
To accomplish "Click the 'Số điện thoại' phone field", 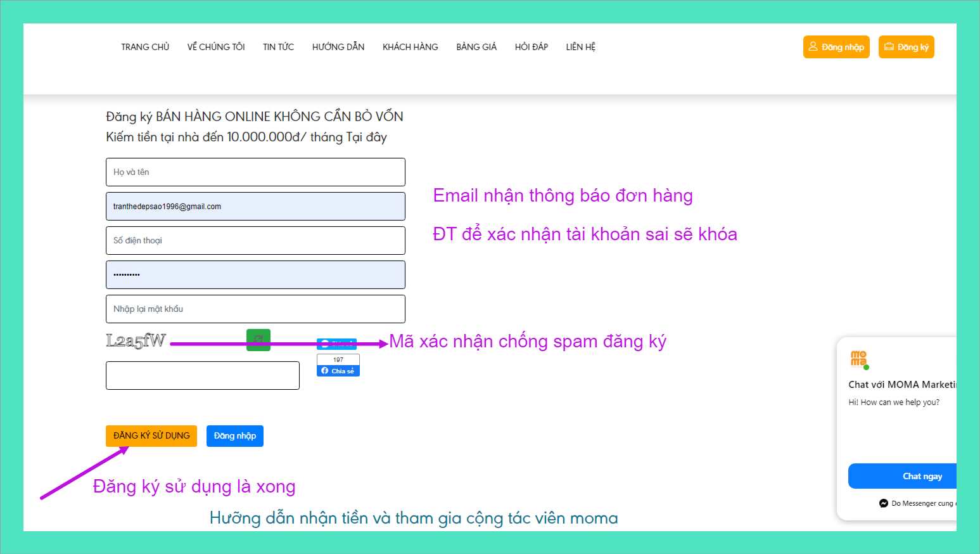I will pyautogui.click(x=255, y=240).
